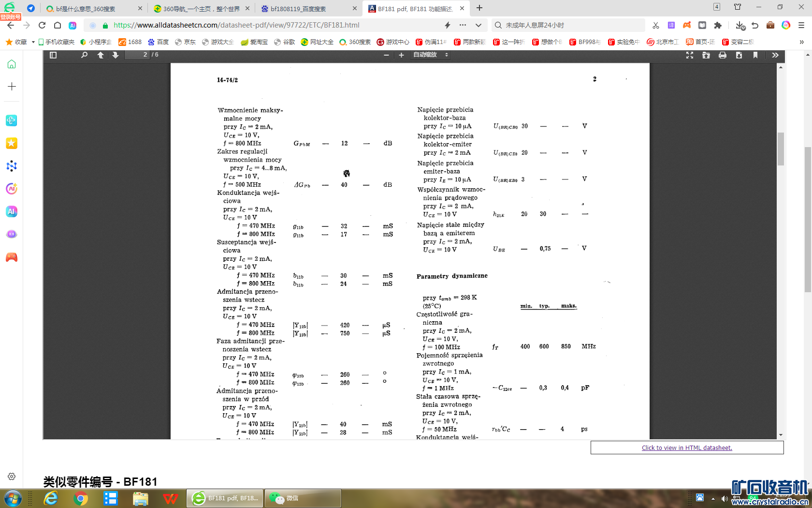The image size is (812, 508).
Task: Show hidden system tray icons arrow
Action: pyautogui.click(x=713, y=499)
